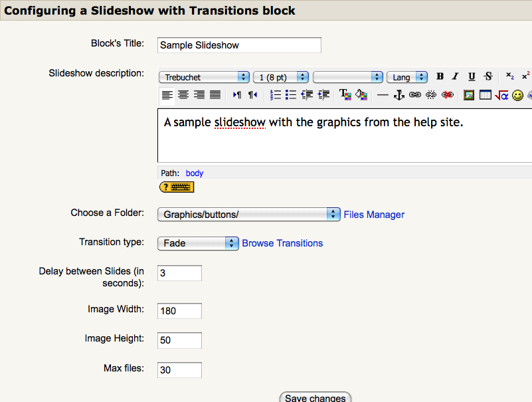
Task: Open the font color picker
Action: [345, 95]
